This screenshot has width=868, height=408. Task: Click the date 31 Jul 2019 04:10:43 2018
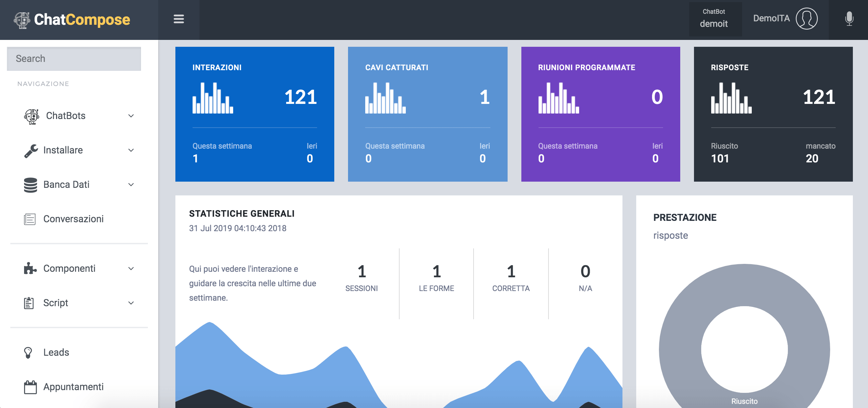tap(238, 228)
